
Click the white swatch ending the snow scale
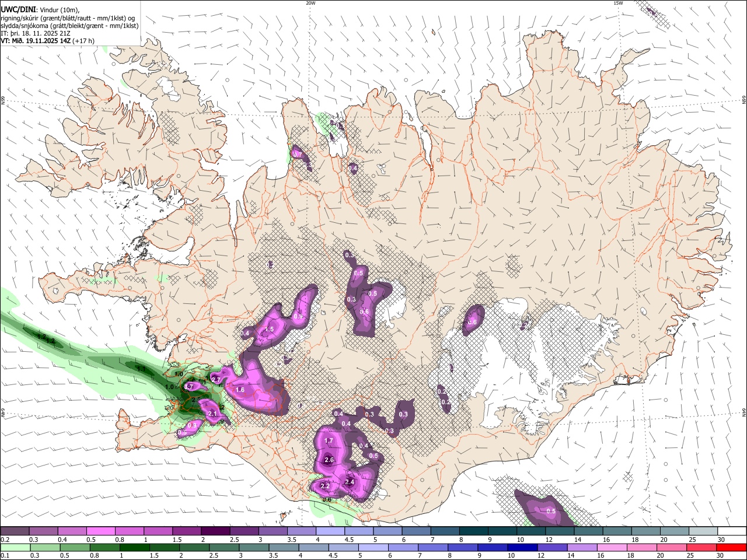point(732,531)
